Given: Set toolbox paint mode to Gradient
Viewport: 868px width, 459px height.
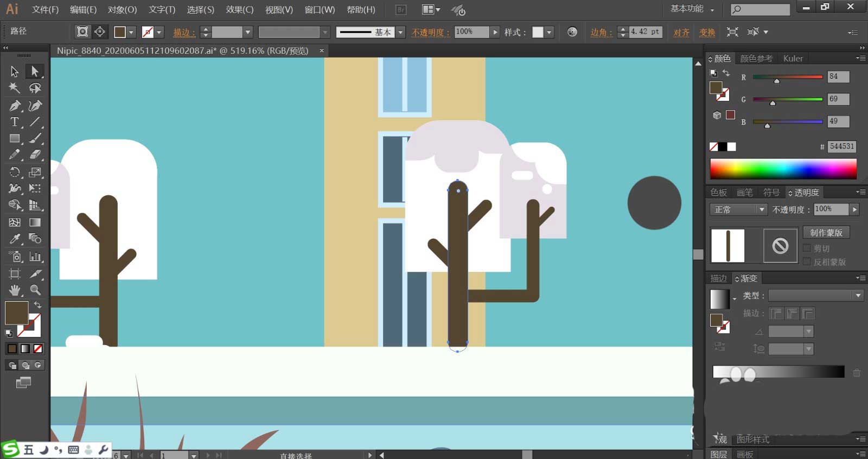Looking at the screenshot, I should [25, 348].
